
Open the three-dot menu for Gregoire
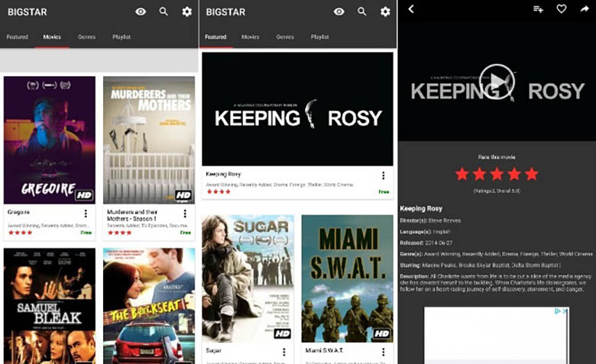point(86,214)
